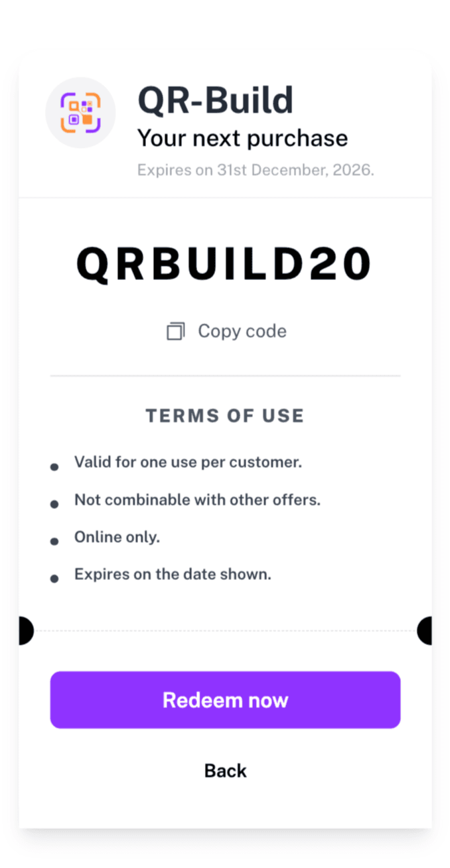Click the Not combinable with other offers term
Image resolution: width=450 pixels, height=868 pixels.
point(197,500)
